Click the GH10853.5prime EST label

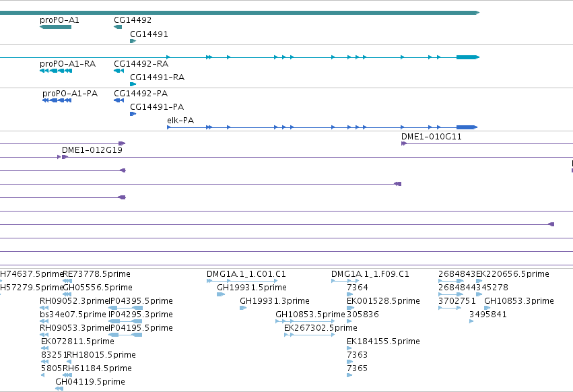click(310, 314)
